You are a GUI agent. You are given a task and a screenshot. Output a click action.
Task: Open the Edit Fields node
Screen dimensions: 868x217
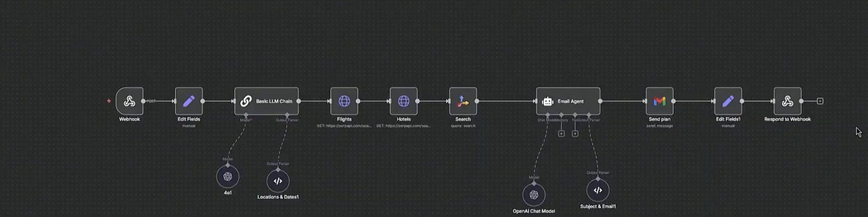coord(189,101)
